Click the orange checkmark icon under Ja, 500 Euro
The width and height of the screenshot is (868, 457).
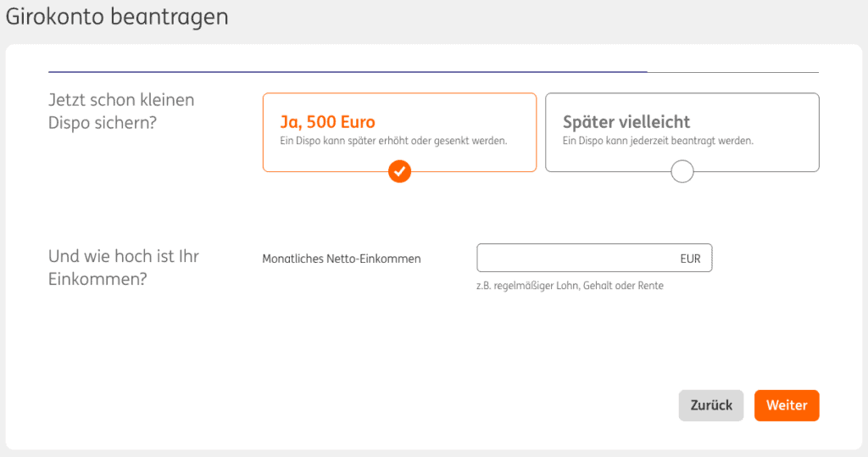tap(400, 172)
